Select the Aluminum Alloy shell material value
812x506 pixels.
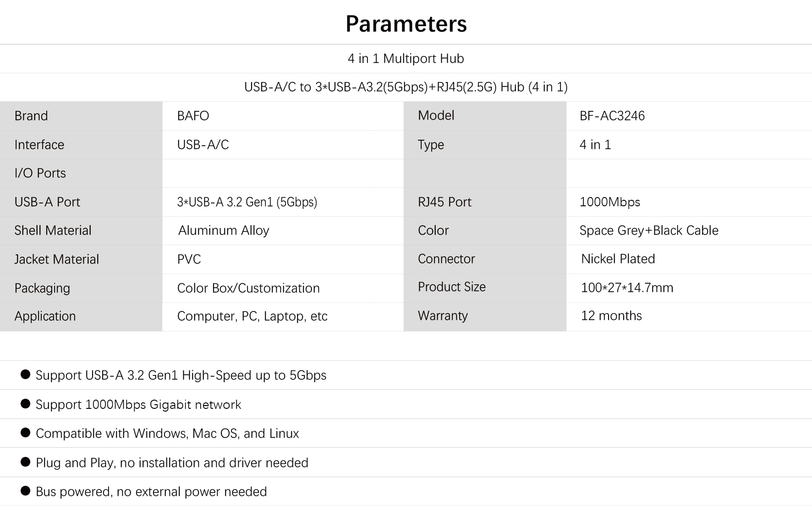(x=224, y=231)
